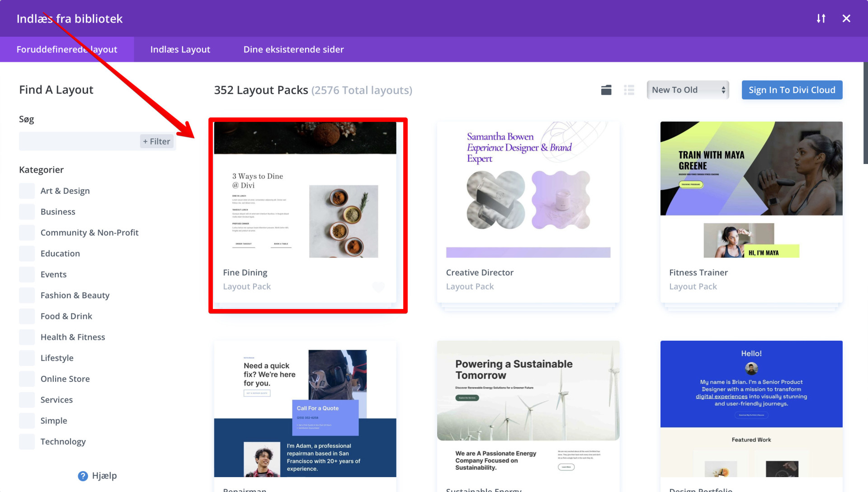Viewport: 868px width, 492px height.
Task: Close the library modal with X icon
Action: [846, 19]
